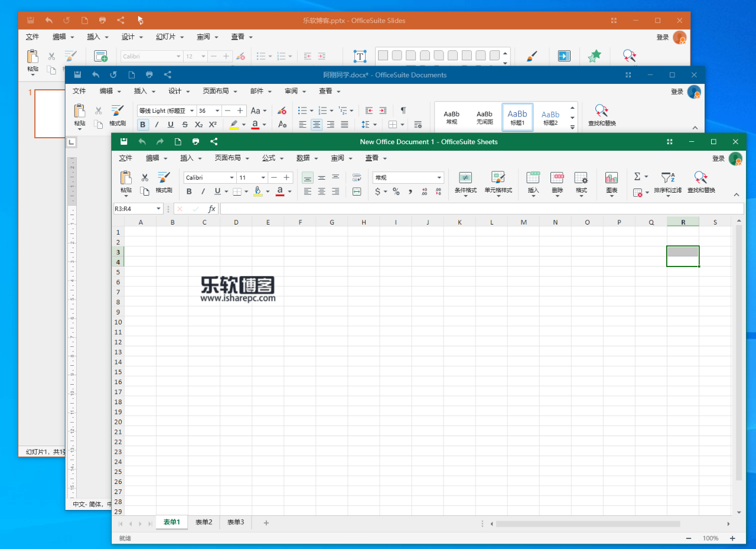Click Insert cells (插入) icon in Sheets

point(533,183)
